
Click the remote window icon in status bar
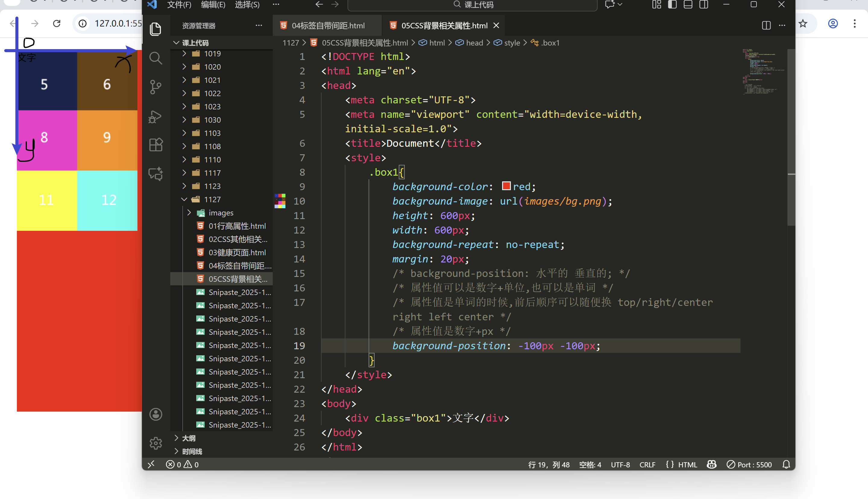click(x=151, y=464)
